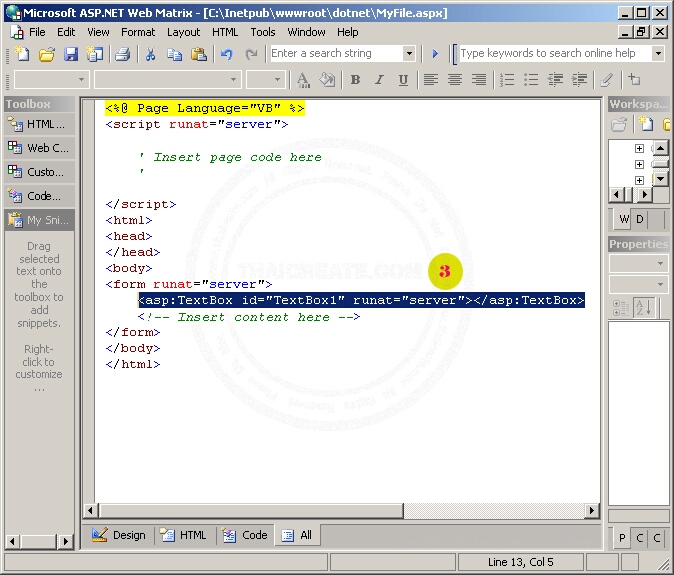674x575 pixels.
Task: Open the first format toolbar dropdown (block format)
Action: point(81,80)
